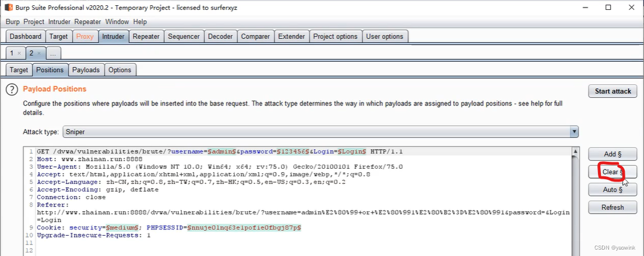
Task: Click the request editor scrollbar up arrow
Action: tap(576, 152)
